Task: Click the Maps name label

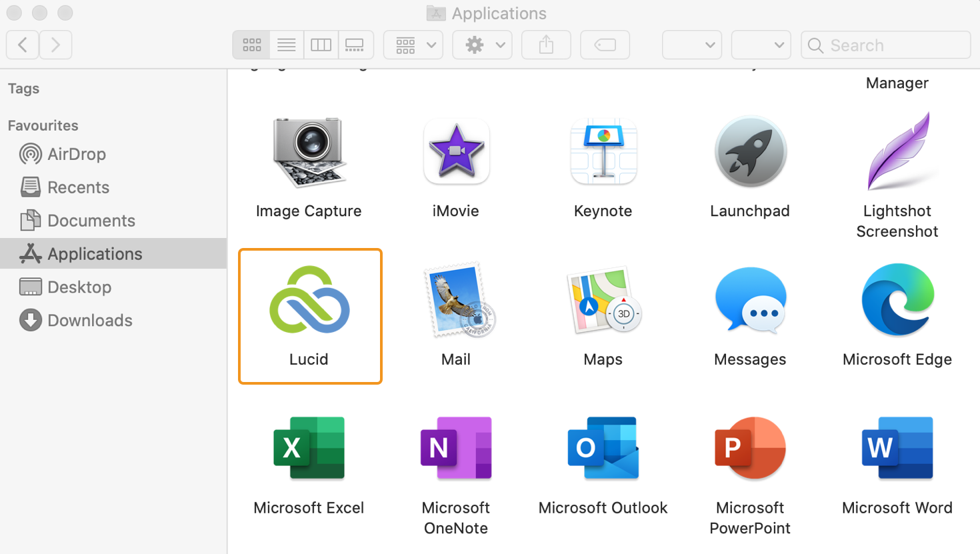Action: [x=603, y=359]
